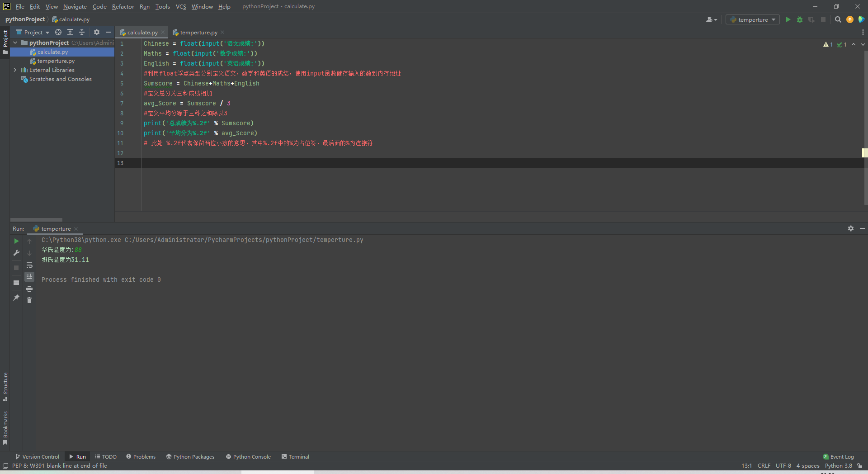Select the calculate.py editor tab
Screen dimensions: 868x474
[142, 32]
